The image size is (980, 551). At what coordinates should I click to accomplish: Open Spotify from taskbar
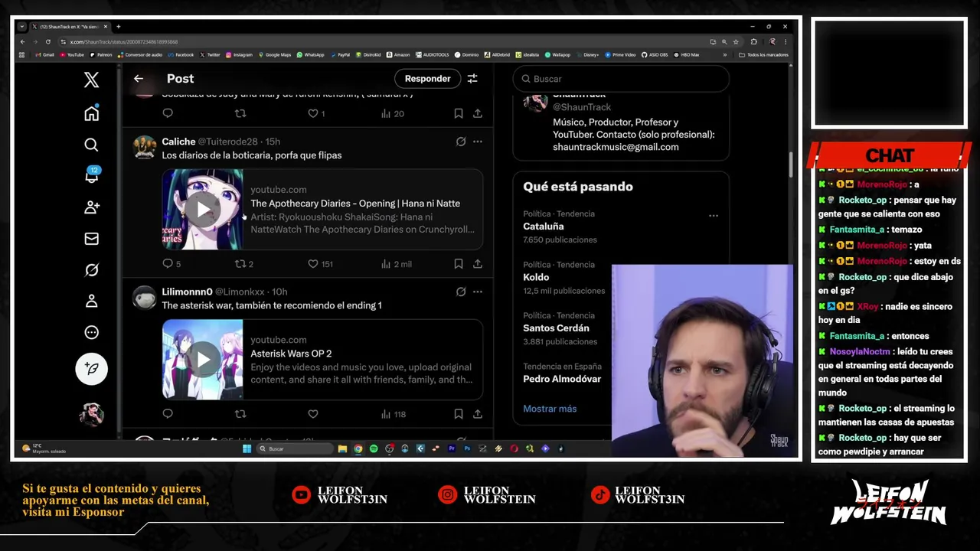[x=374, y=448]
